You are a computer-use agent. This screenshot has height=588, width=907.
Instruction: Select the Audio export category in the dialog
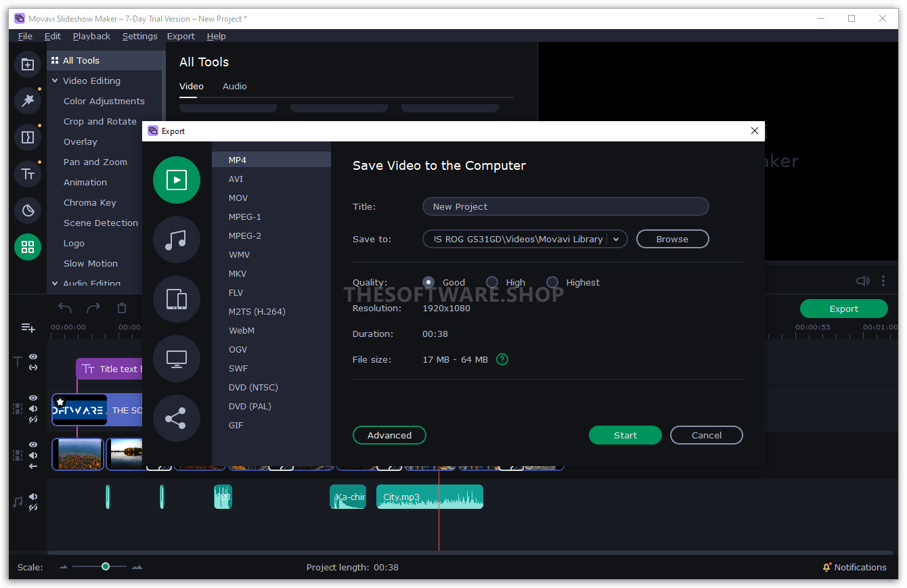(x=177, y=240)
